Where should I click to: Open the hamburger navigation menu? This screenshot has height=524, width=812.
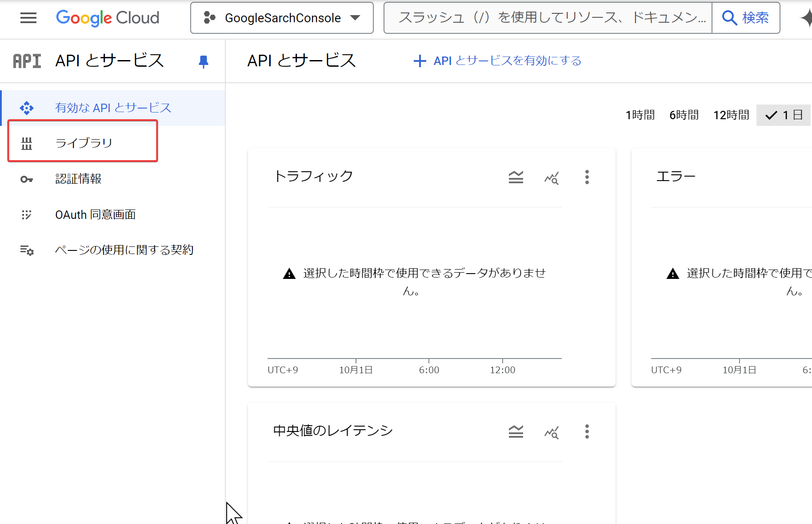pyautogui.click(x=28, y=18)
